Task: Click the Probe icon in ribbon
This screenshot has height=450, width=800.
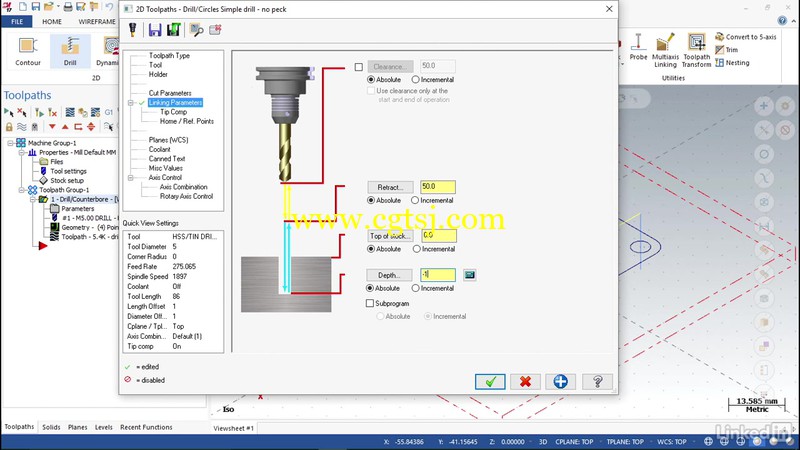Action: [638, 47]
